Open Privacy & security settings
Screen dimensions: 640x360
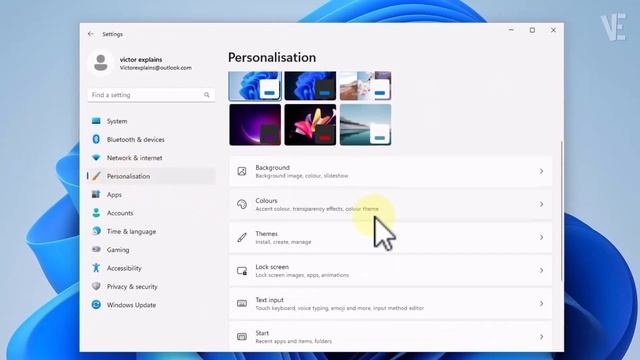coord(151,286)
